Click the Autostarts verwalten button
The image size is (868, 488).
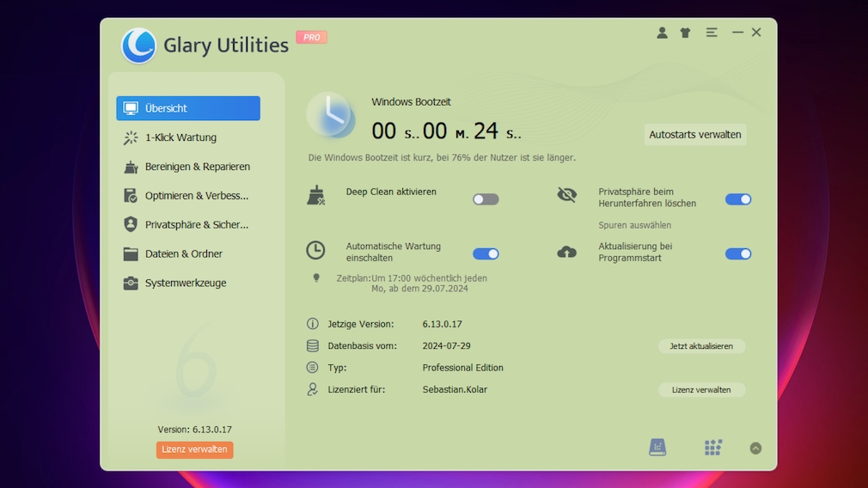click(695, 135)
